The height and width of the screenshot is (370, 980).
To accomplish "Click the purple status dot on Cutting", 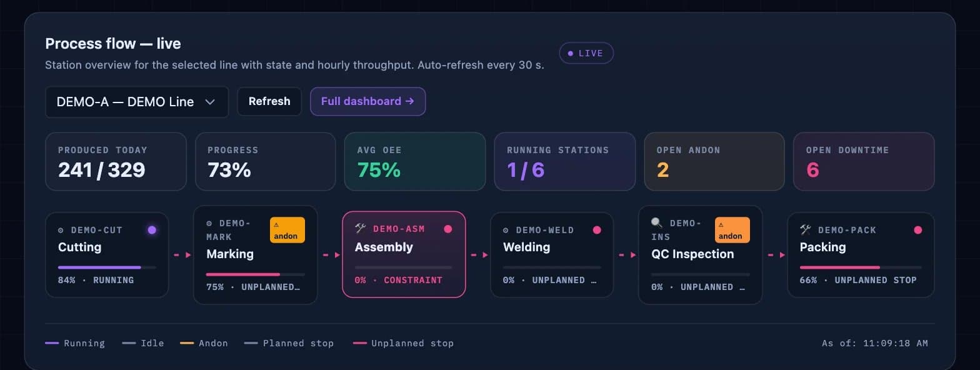I will [152, 230].
